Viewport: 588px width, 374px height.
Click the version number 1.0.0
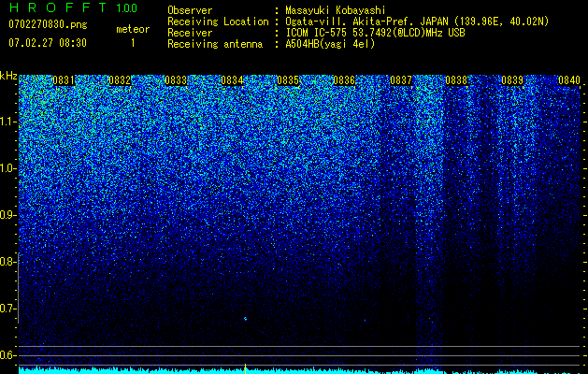click(x=126, y=7)
